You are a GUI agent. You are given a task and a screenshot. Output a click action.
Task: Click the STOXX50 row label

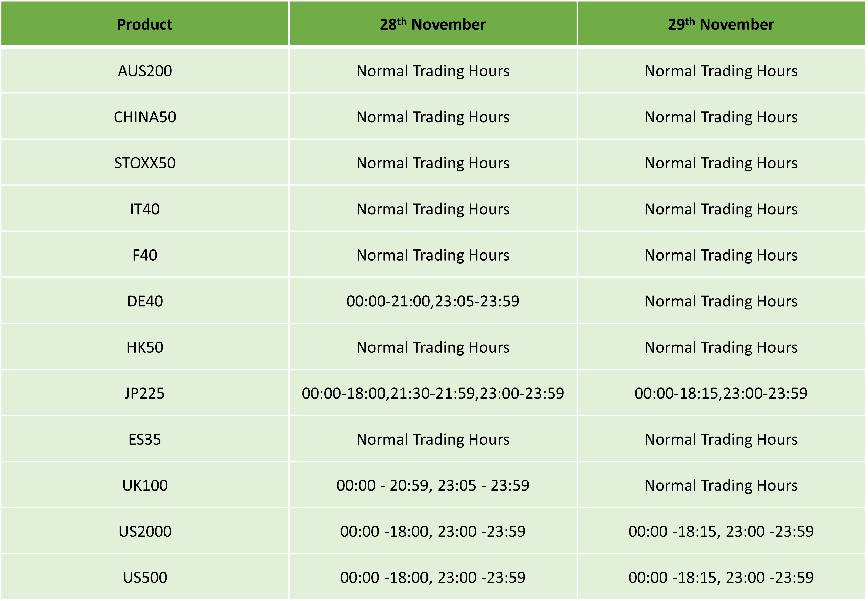pos(144,163)
